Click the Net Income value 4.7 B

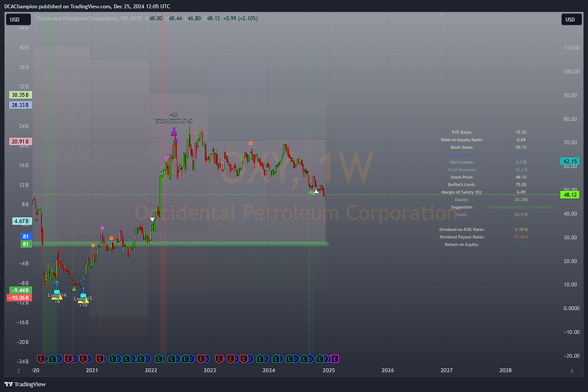coord(521,162)
